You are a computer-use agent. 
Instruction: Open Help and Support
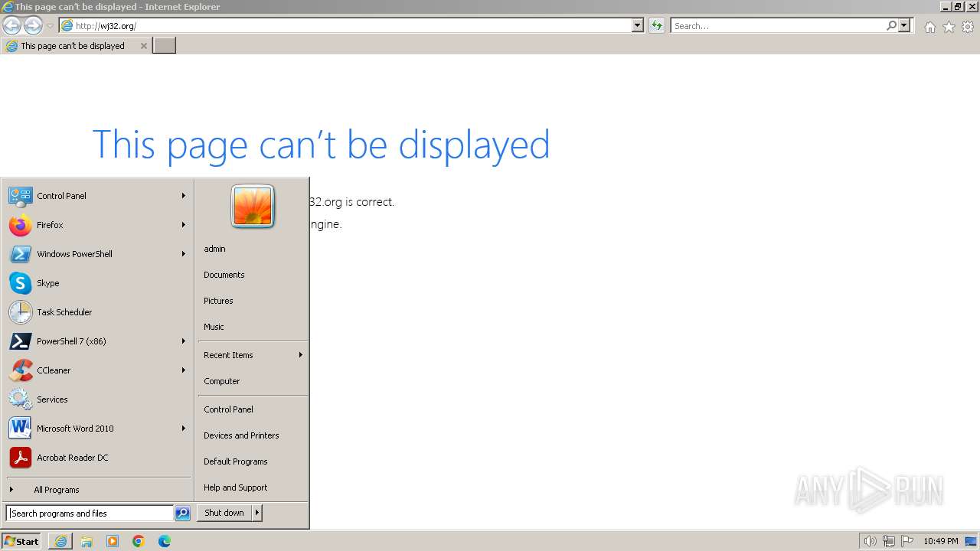coord(253,487)
